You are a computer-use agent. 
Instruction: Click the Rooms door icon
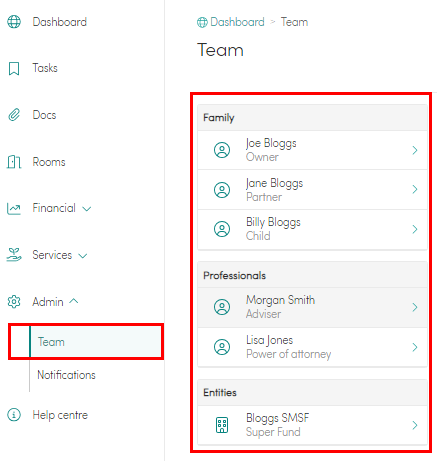tap(14, 162)
